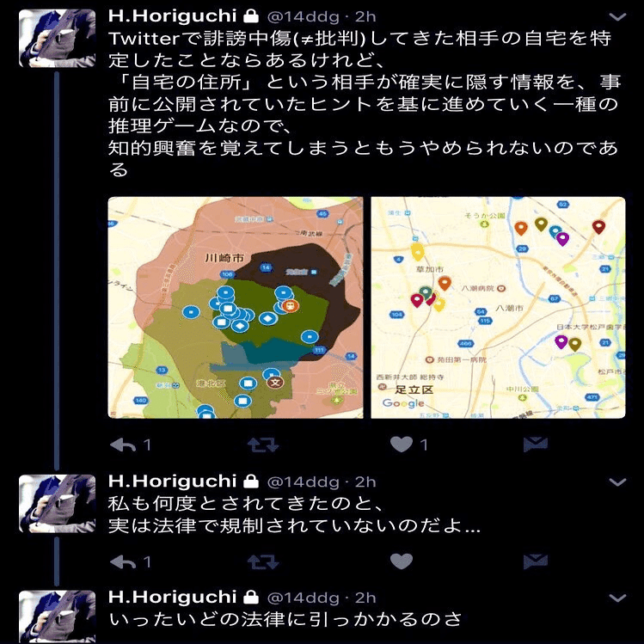Like the second tweet with no count
Viewport: 644px width, 644px height.
pyautogui.click(x=402, y=561)
